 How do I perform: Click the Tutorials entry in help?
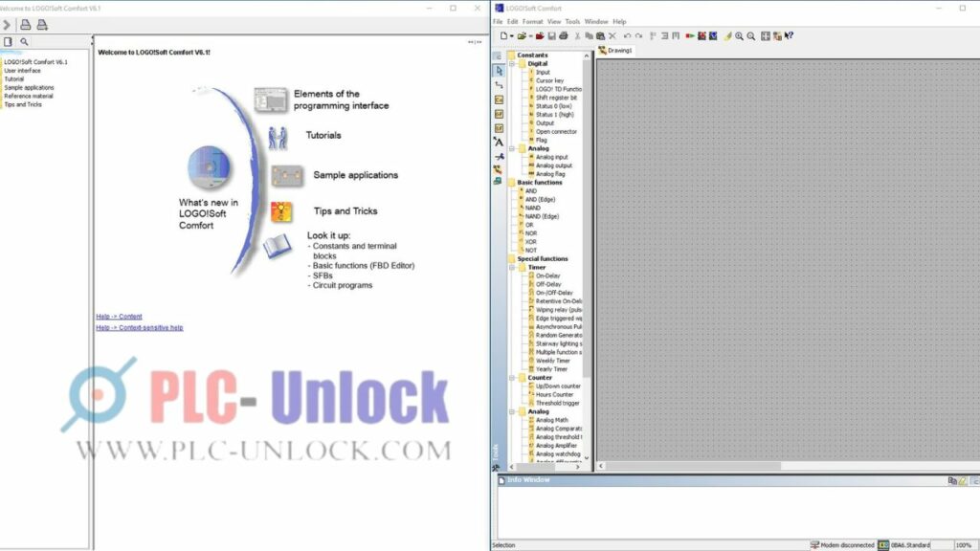pyautogui.click(x=323, y=136)
